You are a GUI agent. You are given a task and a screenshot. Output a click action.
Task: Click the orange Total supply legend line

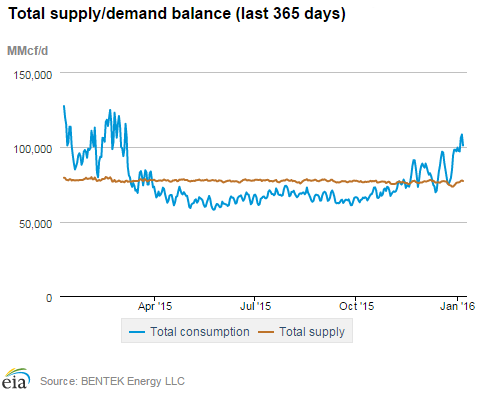tap(266, 332)
